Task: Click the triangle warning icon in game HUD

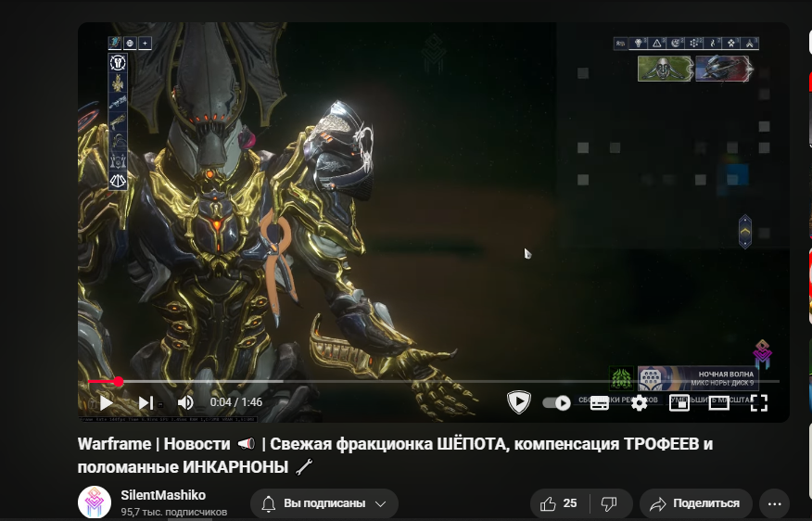Action: (x=657, y=44)
